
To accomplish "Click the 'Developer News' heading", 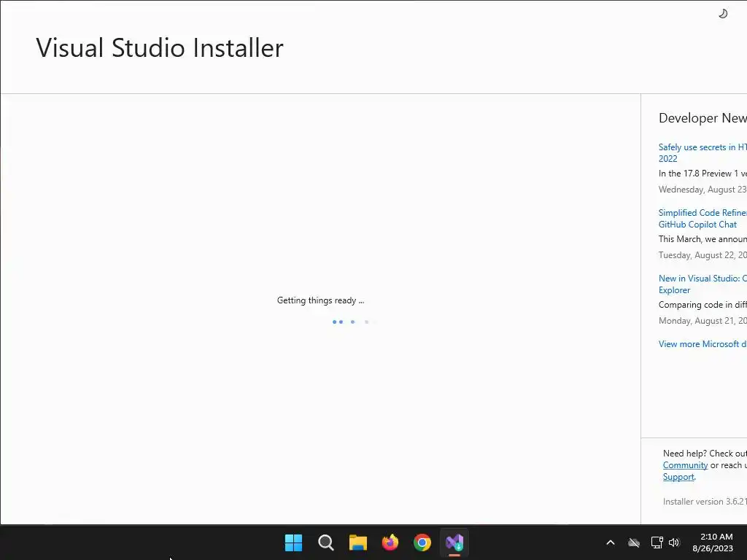I will tap(703, 118).
